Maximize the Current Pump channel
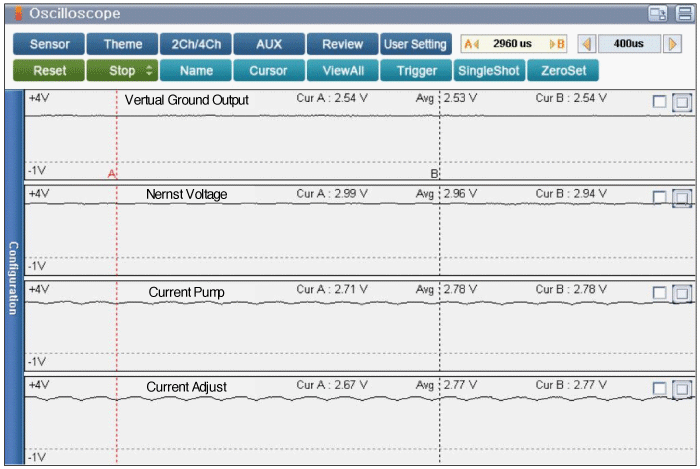The image size is (700, 469). 682,294
